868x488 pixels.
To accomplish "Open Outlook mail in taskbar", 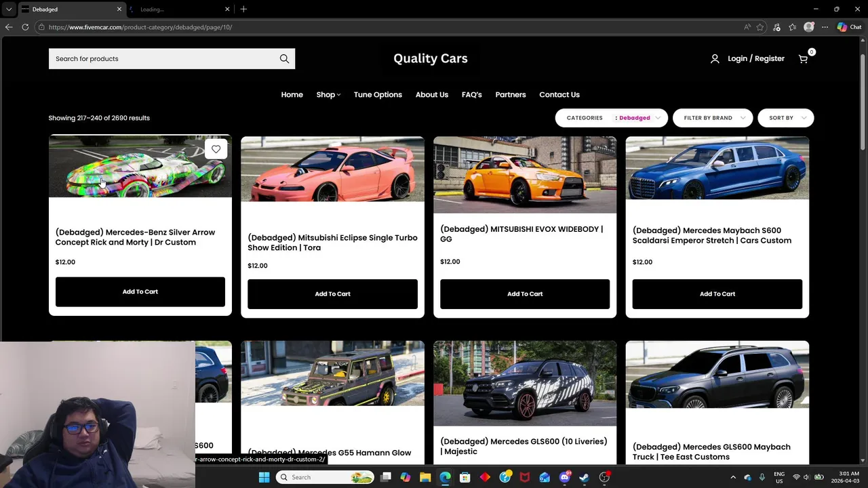I will [x=545, y=477].
